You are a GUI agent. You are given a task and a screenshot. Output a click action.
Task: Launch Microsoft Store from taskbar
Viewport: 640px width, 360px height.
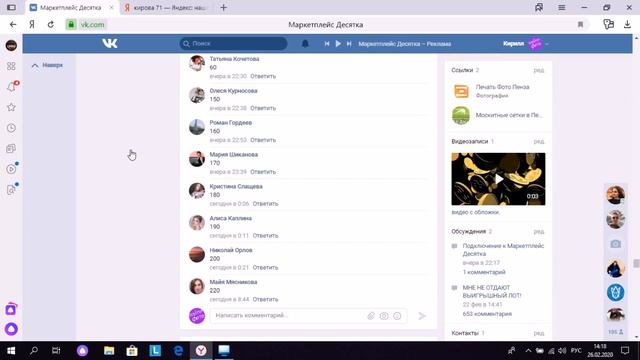tap(132, 351)
